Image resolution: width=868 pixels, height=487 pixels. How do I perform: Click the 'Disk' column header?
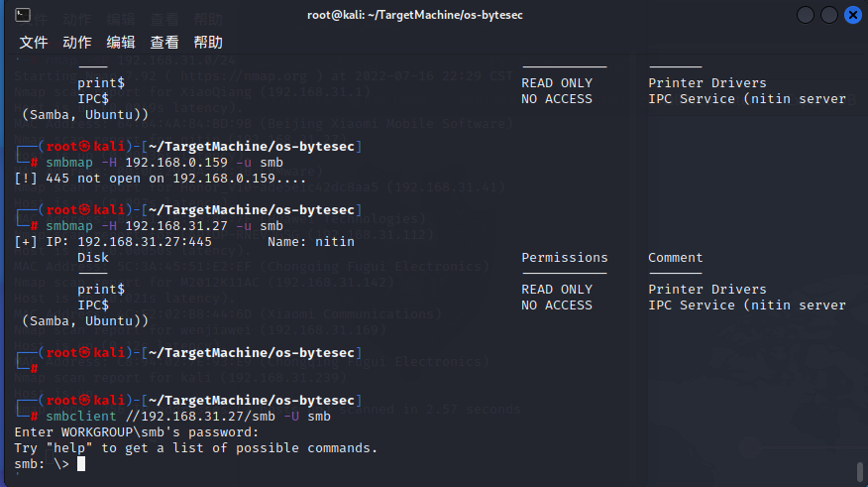(x=93, y=258)
